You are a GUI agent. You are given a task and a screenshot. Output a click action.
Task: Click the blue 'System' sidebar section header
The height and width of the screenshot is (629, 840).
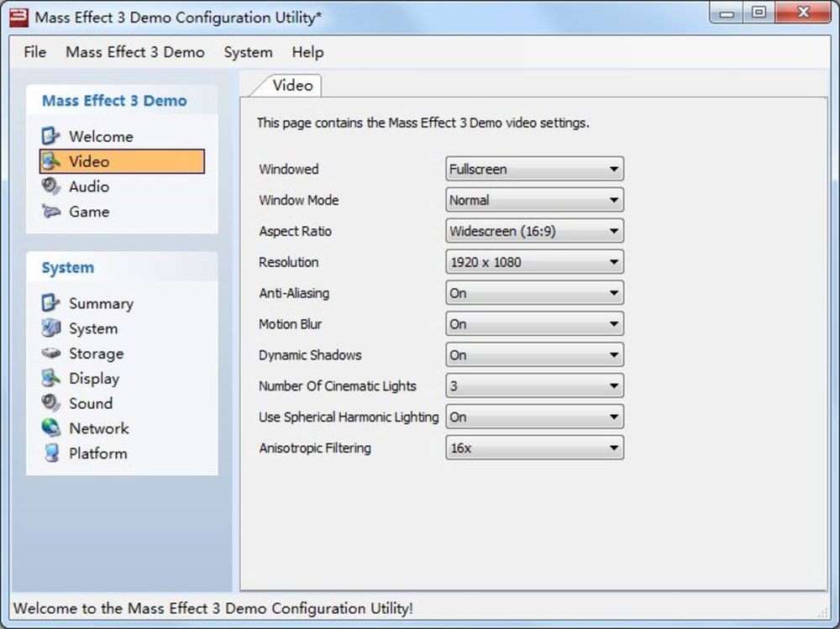click(x=68, y=267)
